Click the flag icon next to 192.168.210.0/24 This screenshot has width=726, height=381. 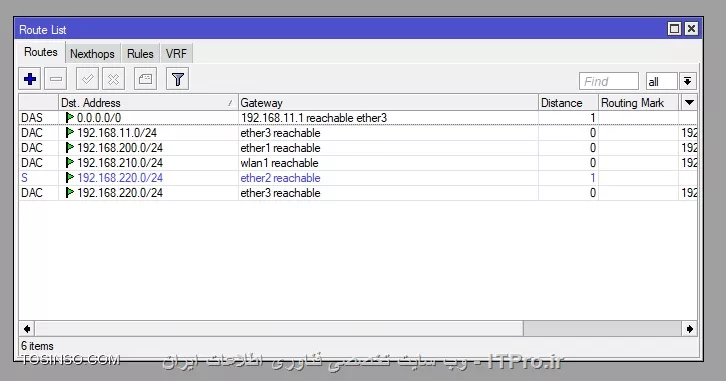[69, 162]
